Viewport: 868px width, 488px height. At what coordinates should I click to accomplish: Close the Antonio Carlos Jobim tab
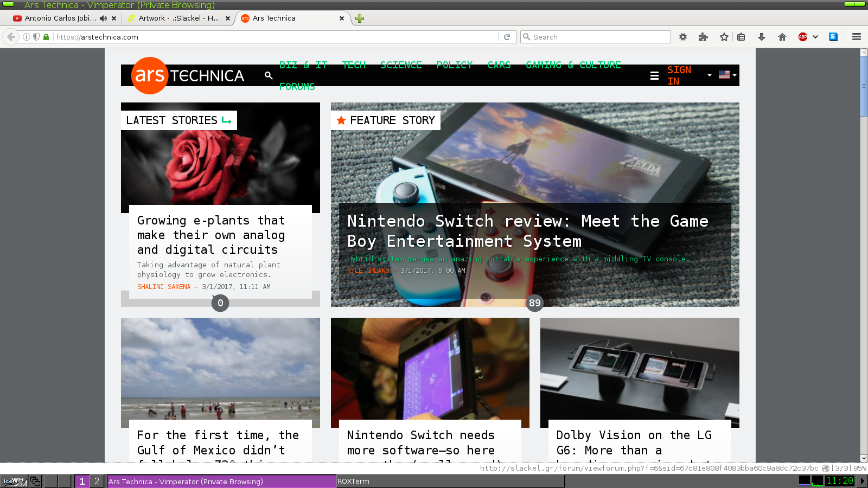114,18
